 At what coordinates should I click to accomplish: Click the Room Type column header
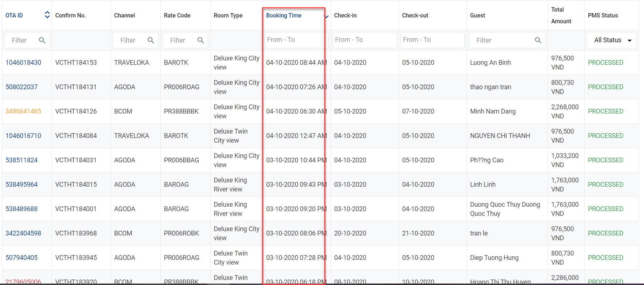pyautogui.click(x=228, y=15)
